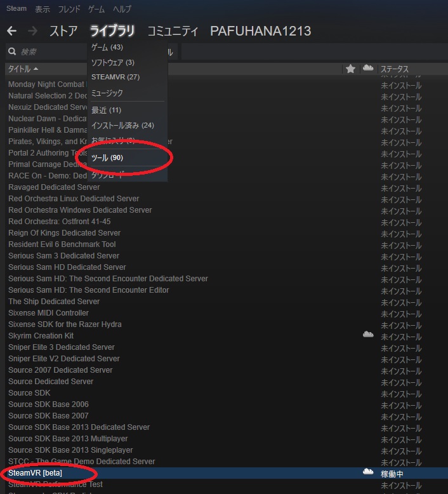448x494 pixels.
Task: Sort by タイトル column header
Action: [23, 69]
